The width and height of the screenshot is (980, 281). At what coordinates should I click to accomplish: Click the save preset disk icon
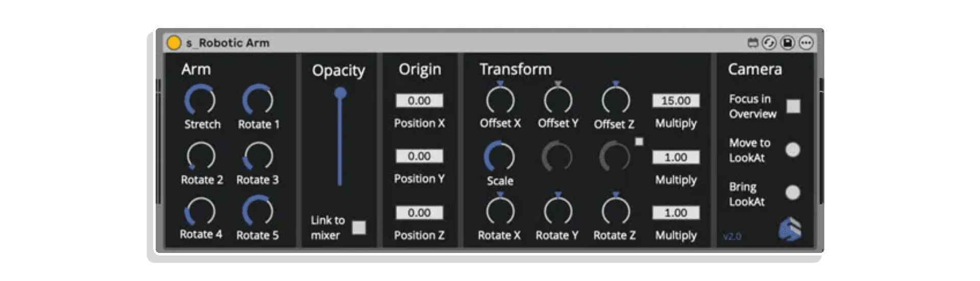pyautogui.click(x=788, y=43)
